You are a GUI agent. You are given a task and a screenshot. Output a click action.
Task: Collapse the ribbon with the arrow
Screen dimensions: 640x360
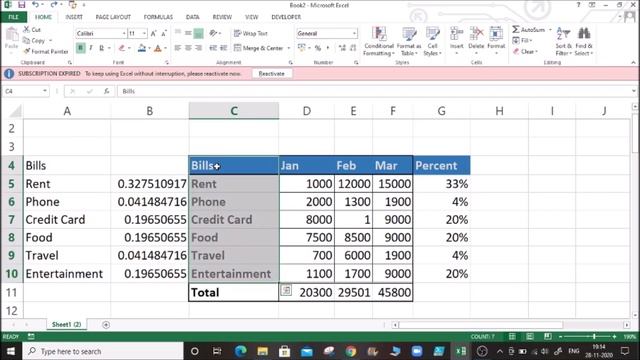(633, 62)
